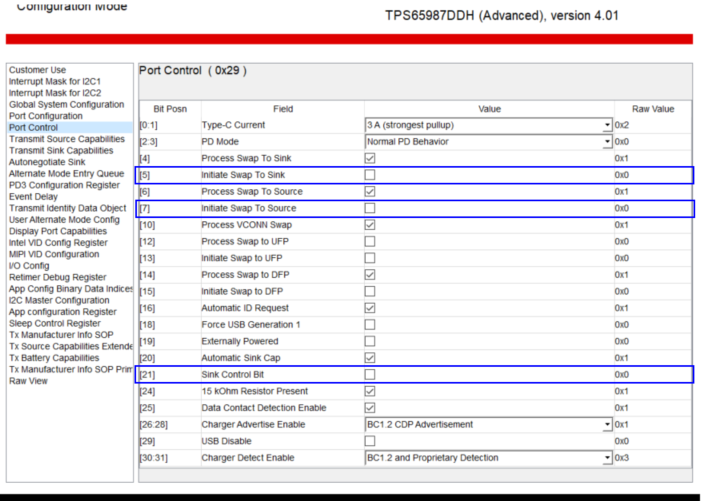Enable Initiate Swap To Sink checkbox

tap(370, 175)
